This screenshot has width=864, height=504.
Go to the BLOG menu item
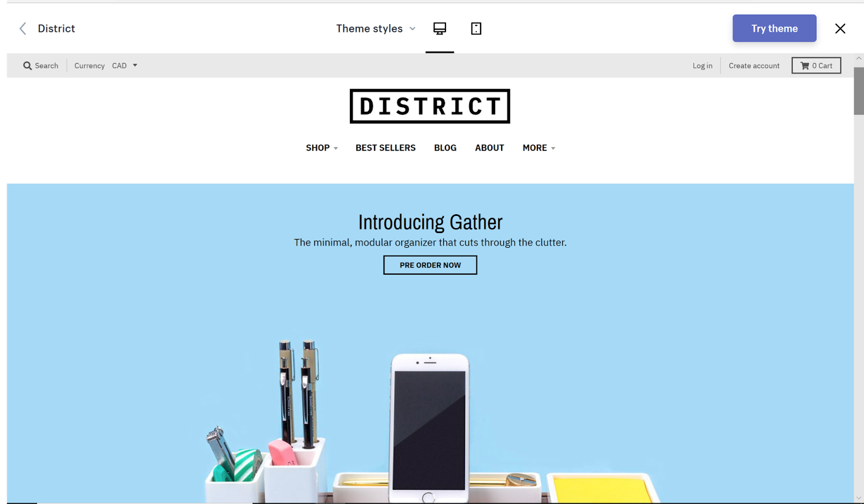445,148
